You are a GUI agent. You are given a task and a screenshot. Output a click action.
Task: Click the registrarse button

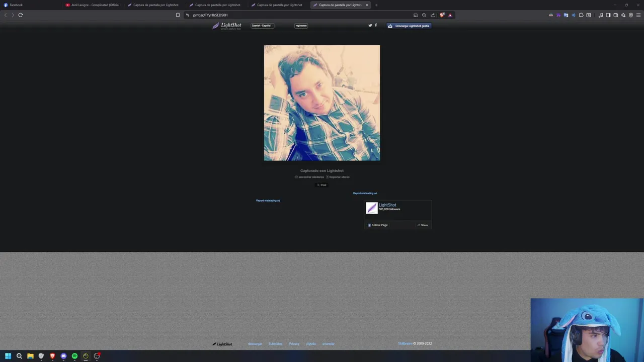click(301, 26)
